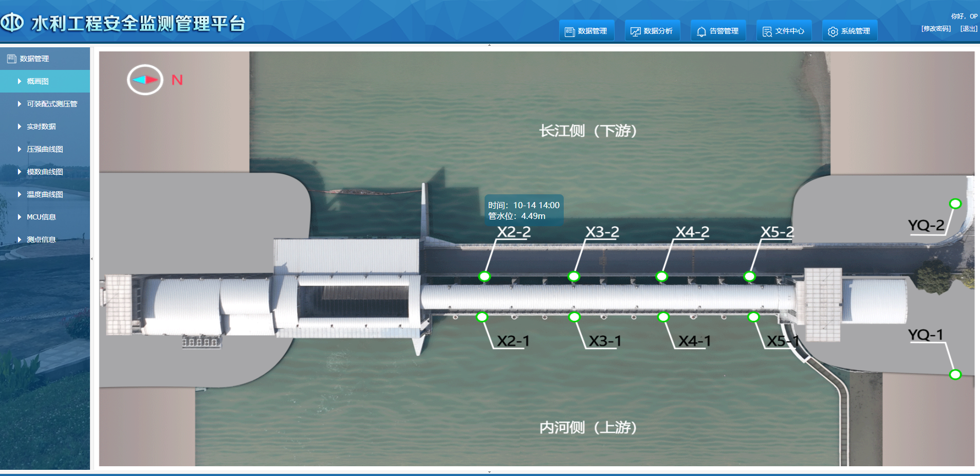980x476 pixels.
Task: Select the X3-2 sensor marker
Action: tap(574, 277)
